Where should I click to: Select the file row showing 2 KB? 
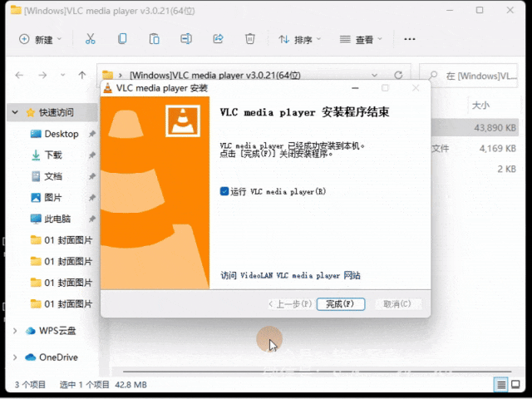point(475,169)
